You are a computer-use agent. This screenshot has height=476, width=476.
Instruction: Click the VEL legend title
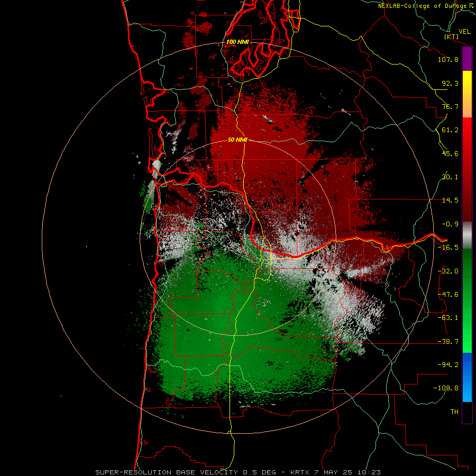click(465, 32)
